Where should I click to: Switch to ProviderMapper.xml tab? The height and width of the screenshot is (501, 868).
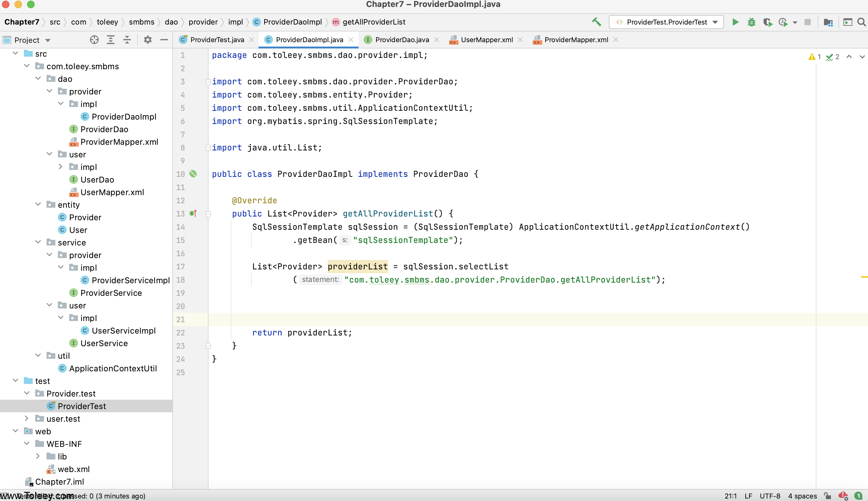point(576,40)
